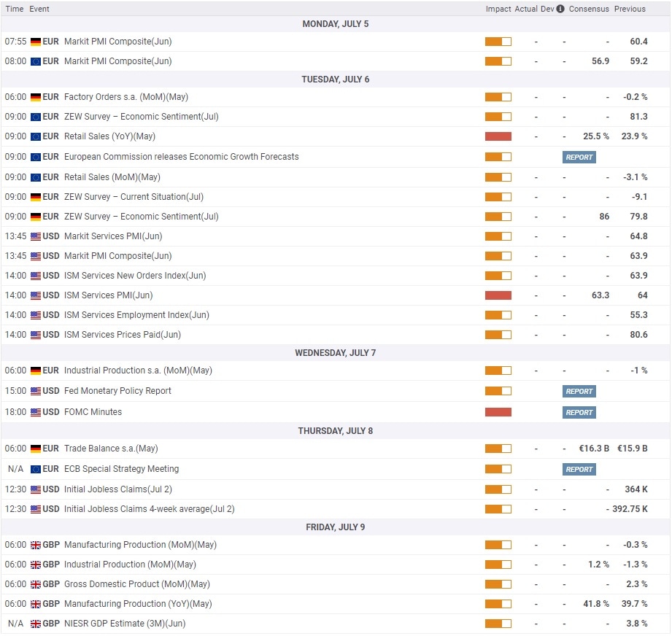This screenshot has height=636, width=672.
Task: Click the US flag beside Initial Jobless Claims
Action: [x=37, y=489]
